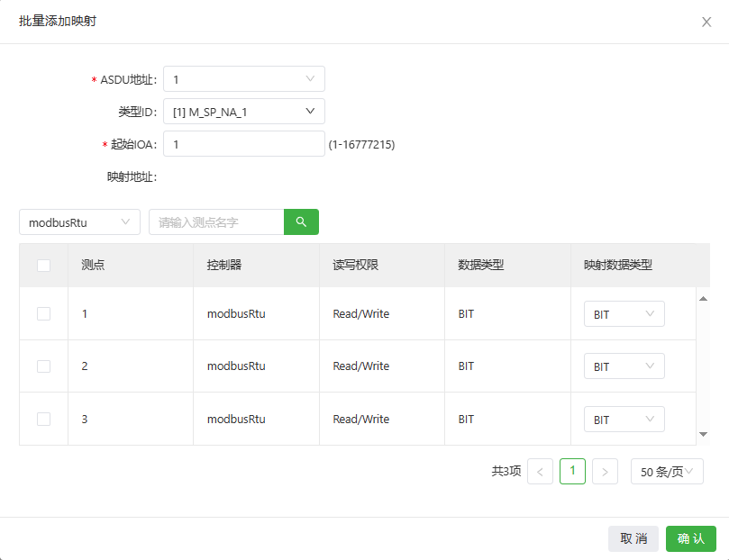Open the modbusRtu controller filter dropdown
The image size is (729, 560).
point(79,221)
